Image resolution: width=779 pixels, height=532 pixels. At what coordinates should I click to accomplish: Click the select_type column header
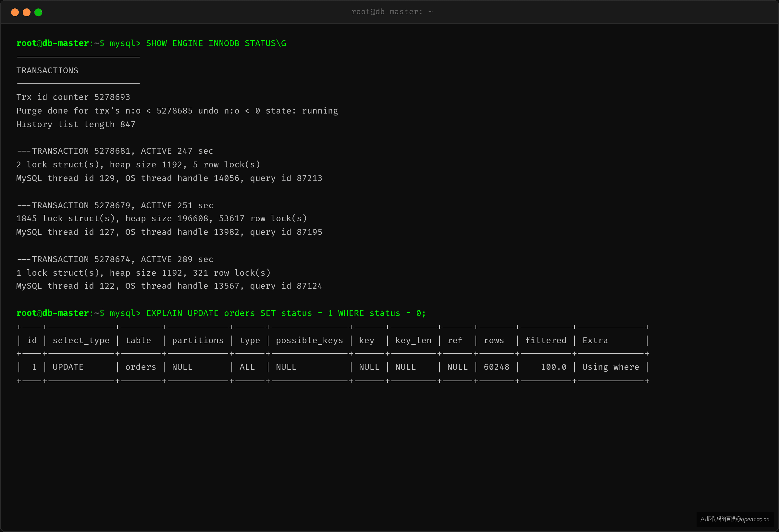81,341
